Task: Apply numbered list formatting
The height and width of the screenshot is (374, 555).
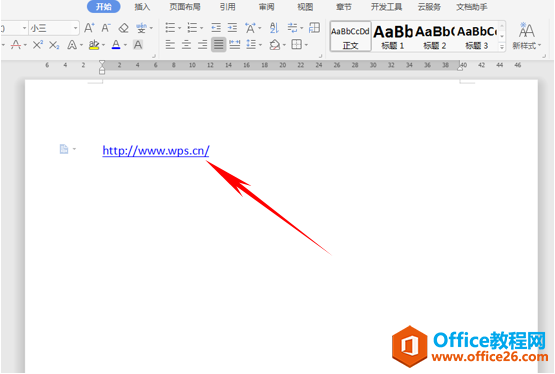Action: pos(192,28)
